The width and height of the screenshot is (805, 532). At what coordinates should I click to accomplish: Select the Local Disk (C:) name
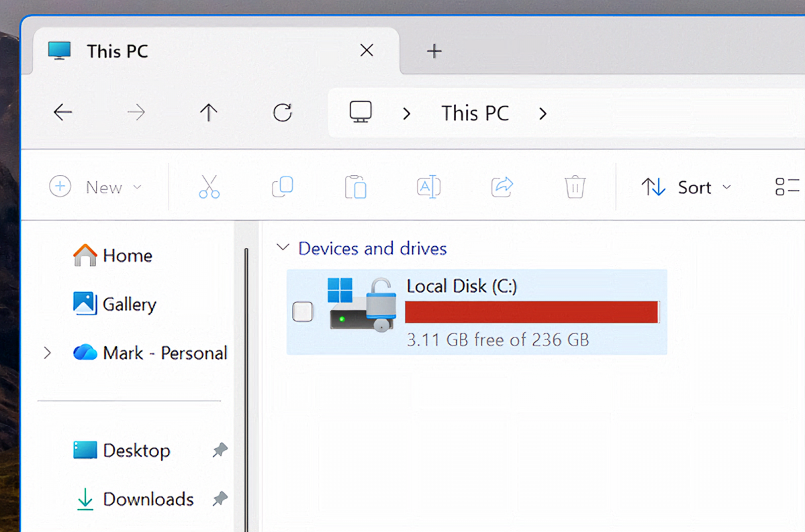(x=461, y=286)
